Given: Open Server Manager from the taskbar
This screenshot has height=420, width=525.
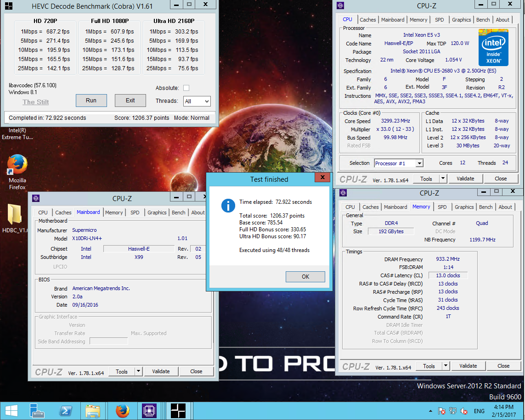Looking at the screenshot, I should 37,411.
